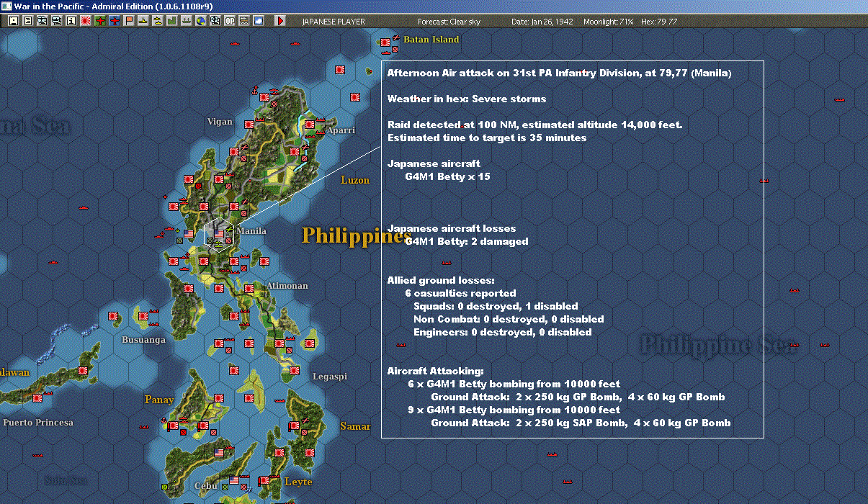Click the 'Batan Island' map label
This screenshot has width=868, height=504.
point(431,40)
